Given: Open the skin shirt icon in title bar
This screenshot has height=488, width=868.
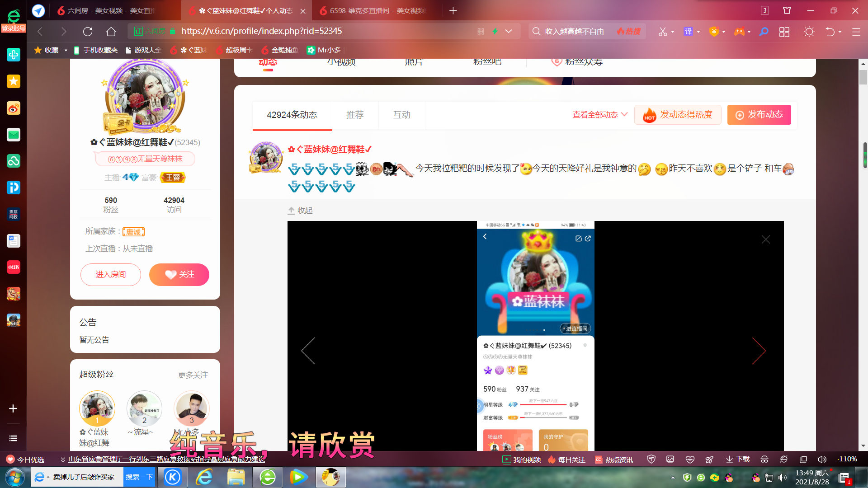Looking at the screenshot, I should pyautogui.click(x=787, y=10).
